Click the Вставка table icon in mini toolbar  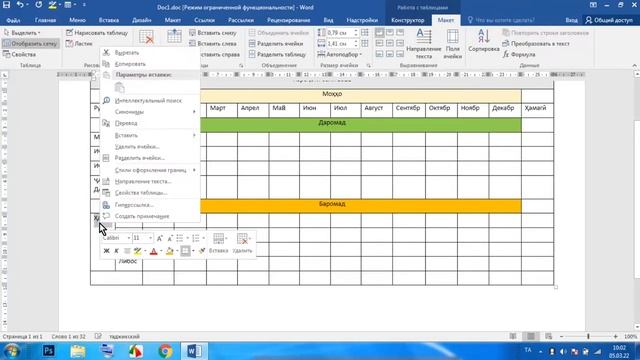coord(218,244)
